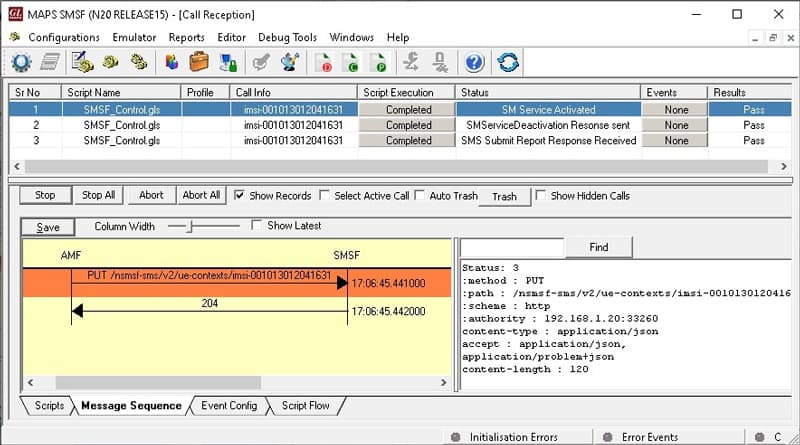Click the Events None button in row 2
Screen dimensions: 800x445
674,125
